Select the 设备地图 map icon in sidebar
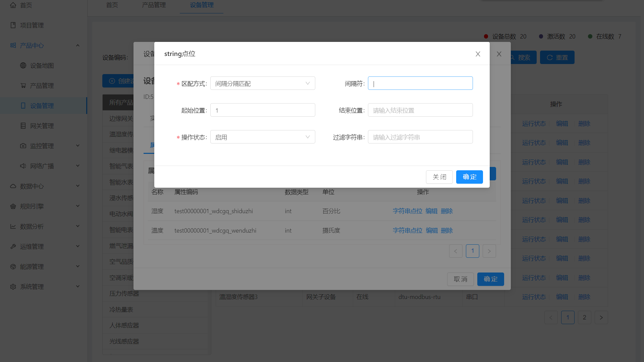Image resolution: width=644 pixels, height=362 pixels. (23, 65)
